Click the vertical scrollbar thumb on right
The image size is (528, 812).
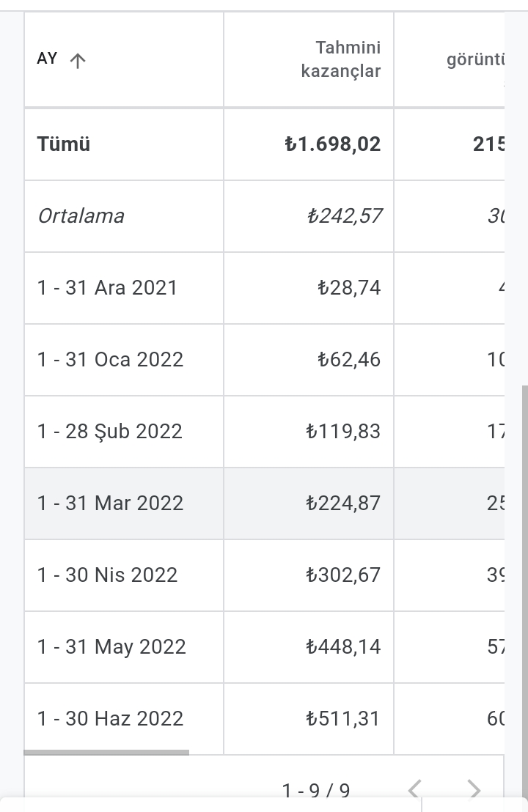tap(525, 591)
